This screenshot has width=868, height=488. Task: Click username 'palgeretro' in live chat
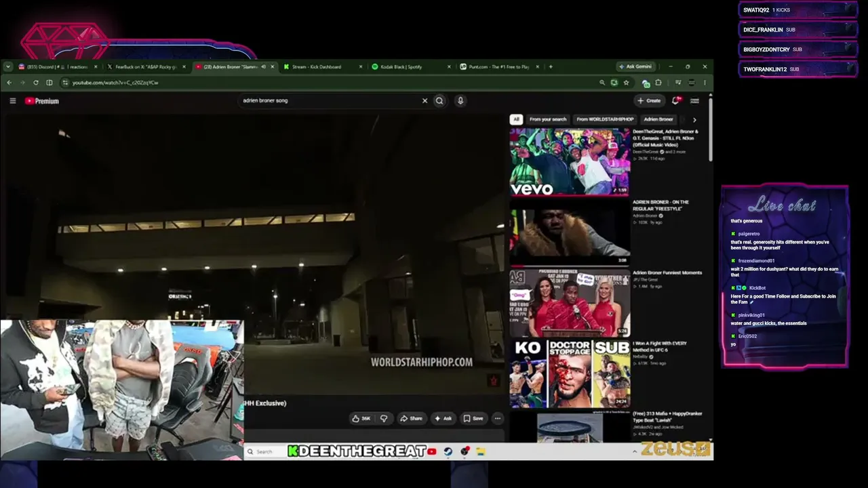click(x=749, y=234)
